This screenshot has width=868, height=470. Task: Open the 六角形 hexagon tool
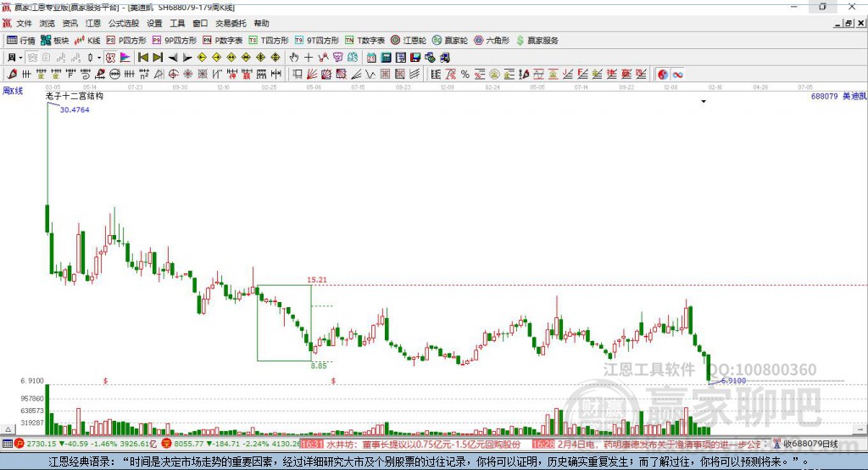[x=492, y=41]
